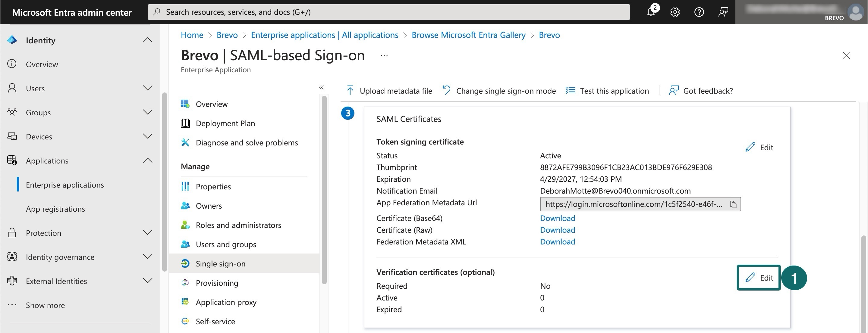Click the Test this application icon
This screenshot has width=868, height=333.
click(x=571, y=90)
